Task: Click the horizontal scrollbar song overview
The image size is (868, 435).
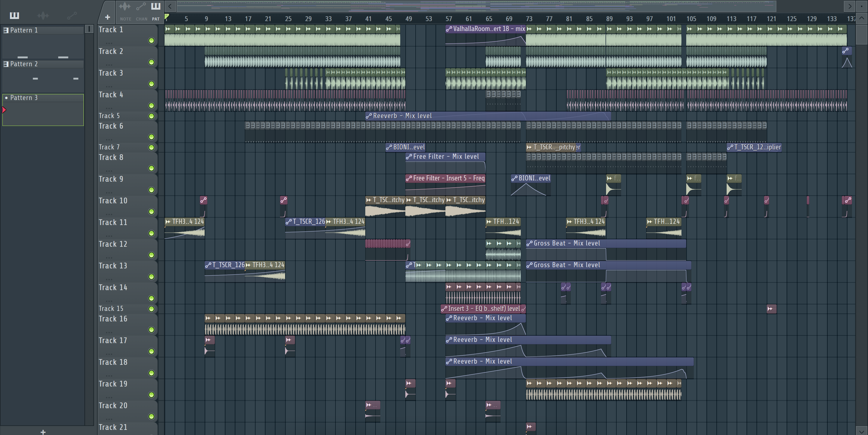Action: click(x=476, y=6)
